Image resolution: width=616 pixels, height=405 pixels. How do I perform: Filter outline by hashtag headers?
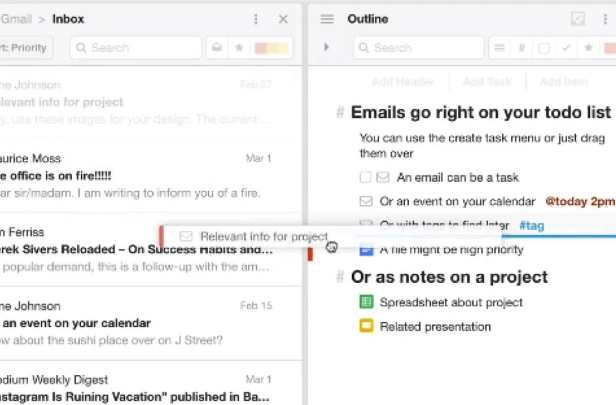(521, 48)
